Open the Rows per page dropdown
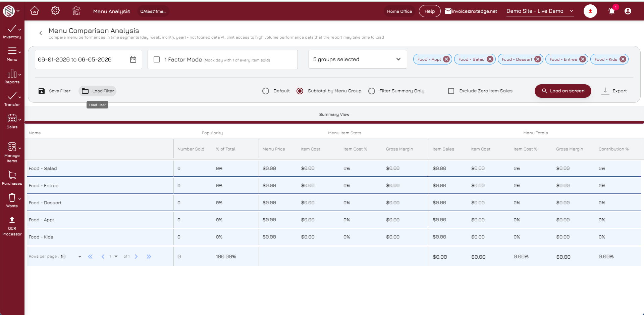This screenshot has height=315, width=644. click(71, 257)
